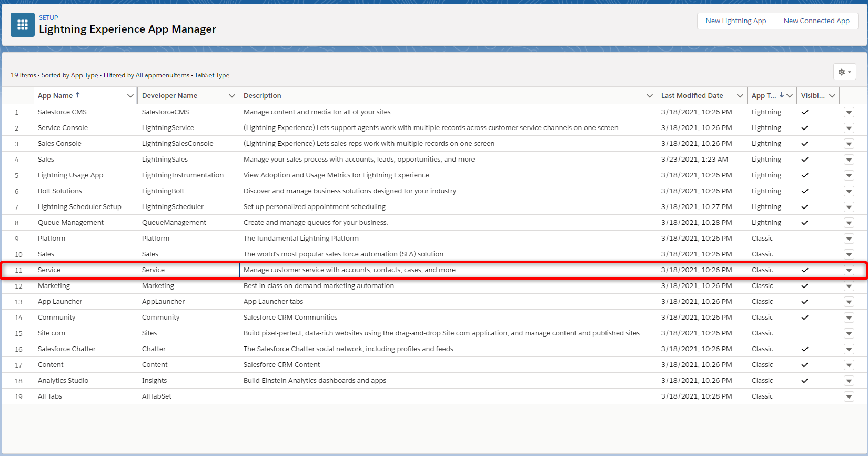Click the Visible checkmark for Sales Console
This screenshot has width=868, height=456.
pyautogui.click(x=805, y=144)
